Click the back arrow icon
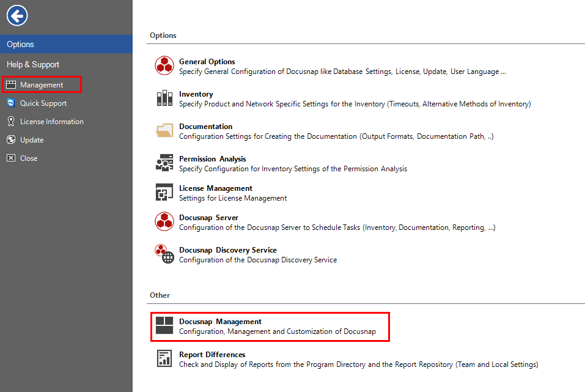585x392 pixels. (17, 16)
